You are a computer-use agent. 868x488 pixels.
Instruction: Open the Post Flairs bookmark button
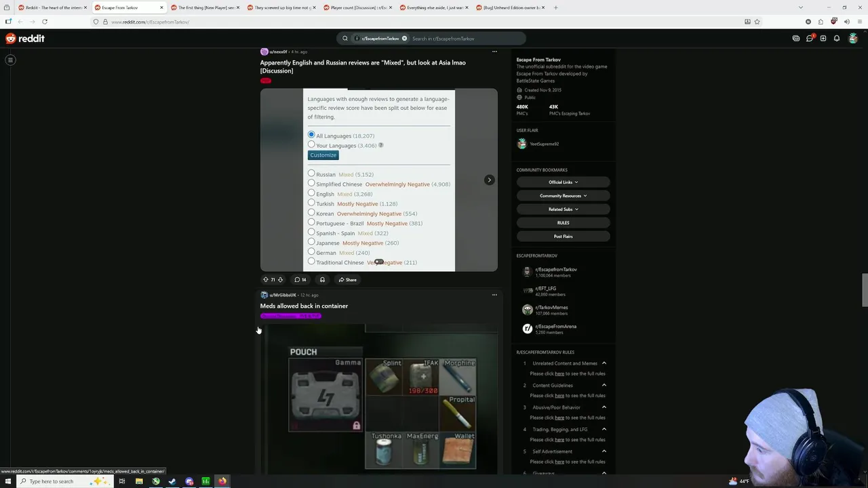point(564,237)
